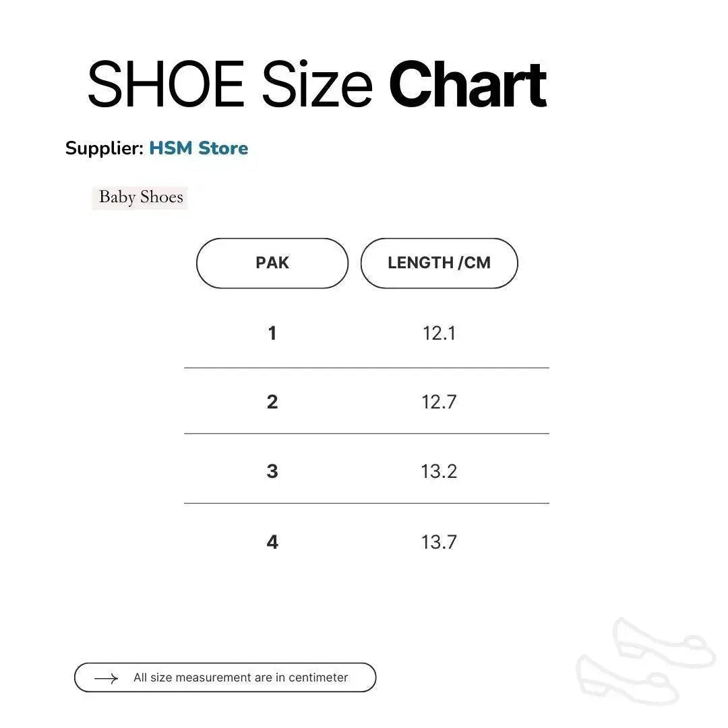Screen dimensions: 728x728
Task: Click the word SHOE in the heading
Action: click(166, 86)
